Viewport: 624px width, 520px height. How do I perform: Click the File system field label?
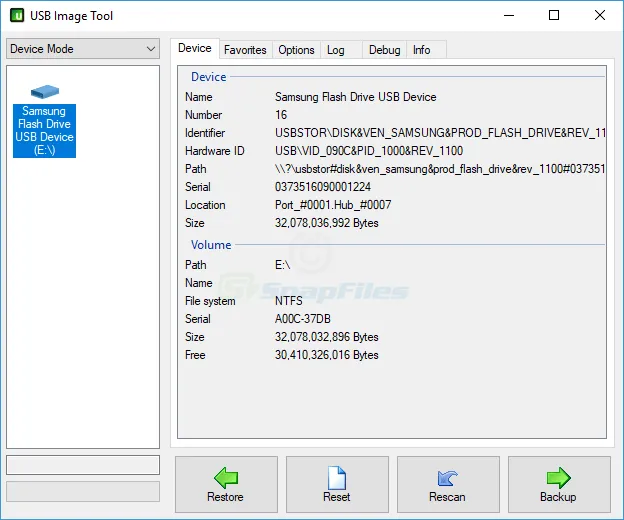pos(210,301)
